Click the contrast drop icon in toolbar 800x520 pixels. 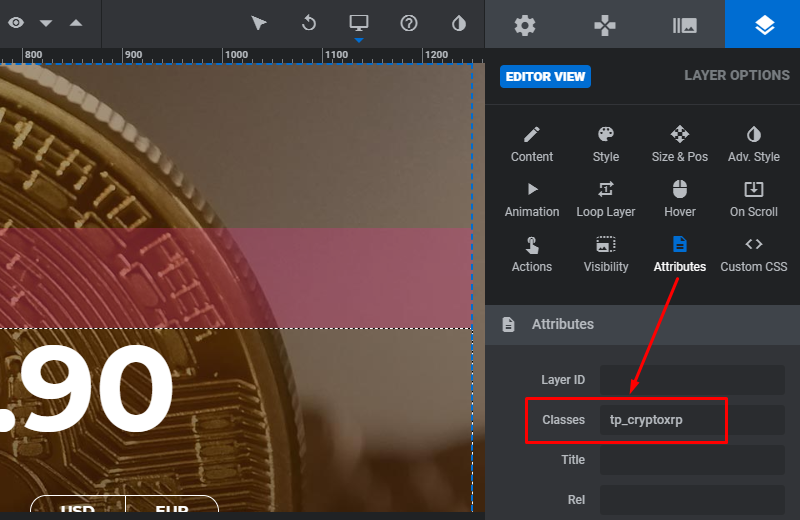[x=459, y=23]
